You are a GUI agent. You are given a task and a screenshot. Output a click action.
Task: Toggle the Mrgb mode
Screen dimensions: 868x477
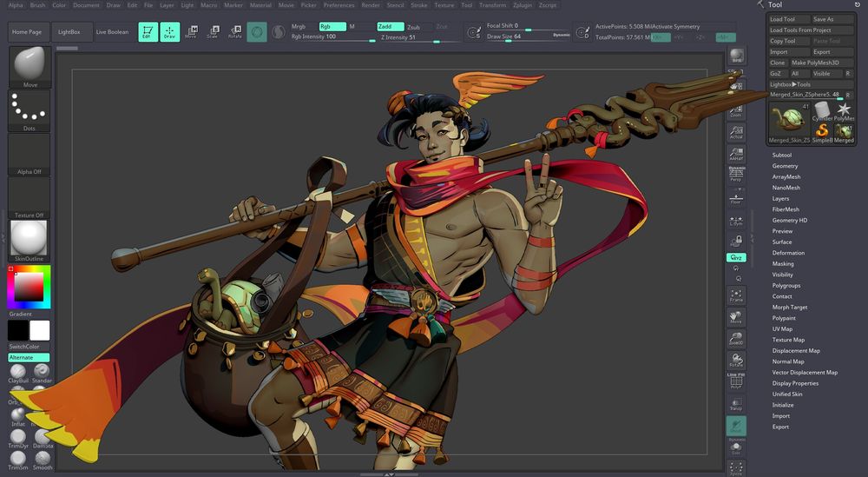tap(299, 27)
